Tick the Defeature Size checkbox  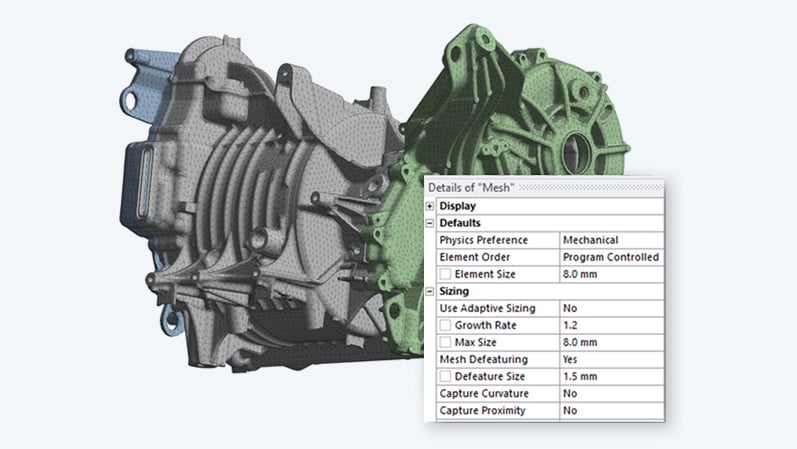coord(445,376)
